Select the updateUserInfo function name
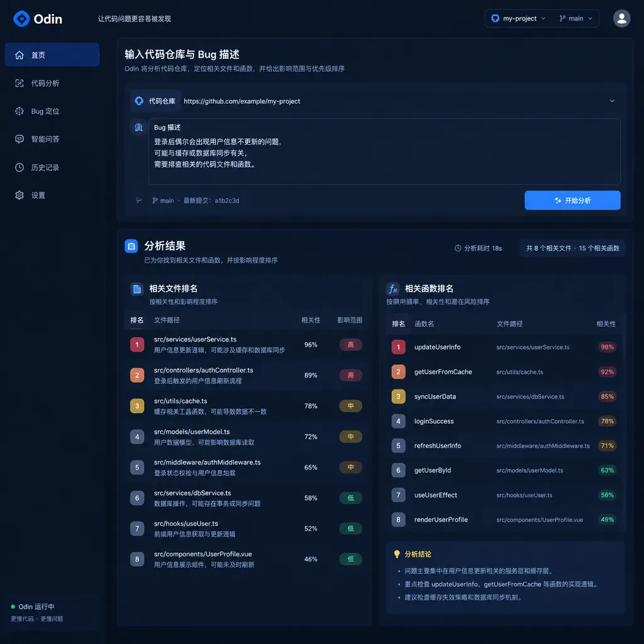The width and height of the screenshot is (644, 644). pos(437,347)
